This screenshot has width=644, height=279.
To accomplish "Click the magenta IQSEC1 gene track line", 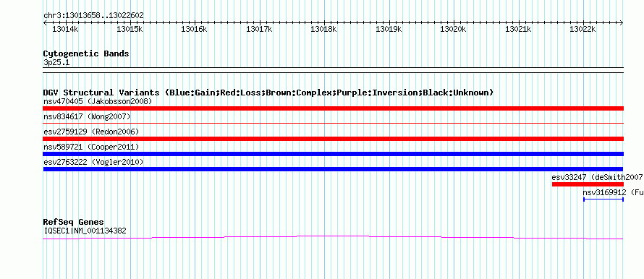I will point(333,237).
